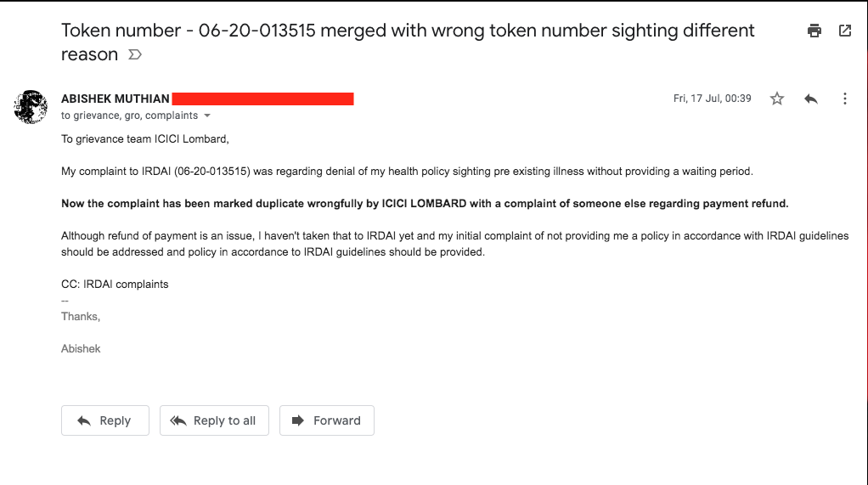Click the curved arrow icon in Reply button
Viewport: 868px width, 485px height.
click(x=84, y=420)
